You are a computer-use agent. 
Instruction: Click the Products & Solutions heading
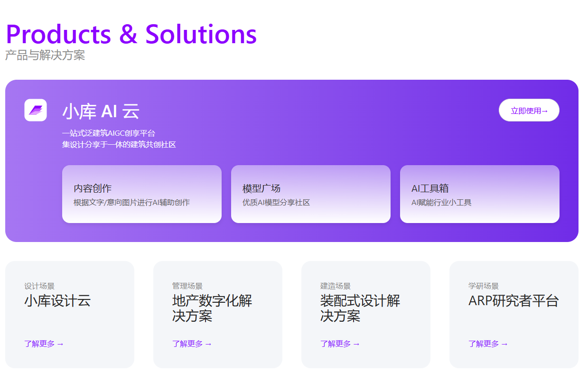tap(131, 34)
